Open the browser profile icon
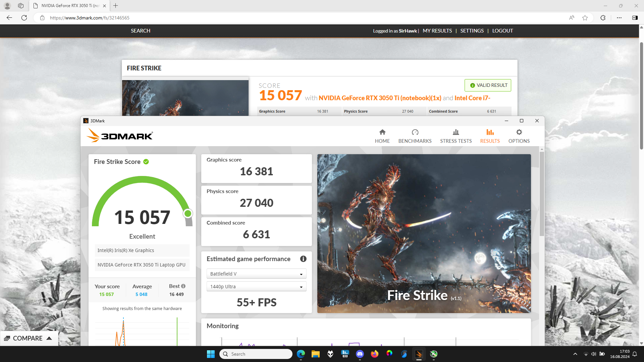The height and width of the screenshot is (362, 644). pos(7,6)
